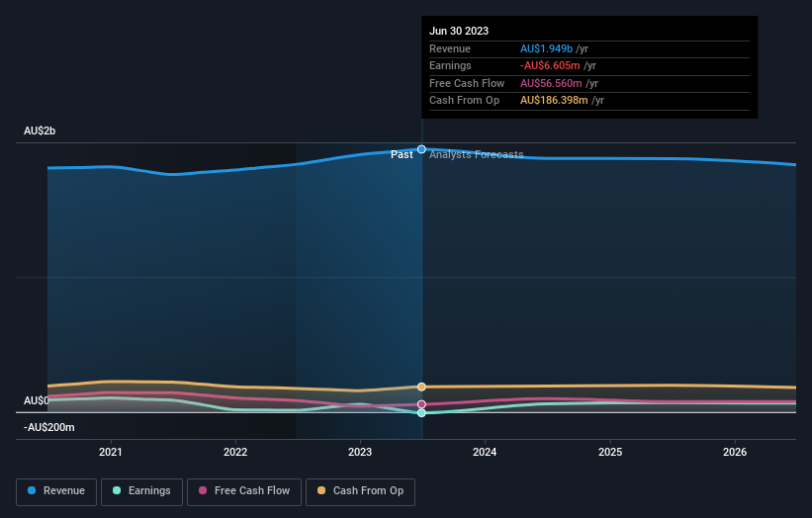Screen dimensions: 812x518
Task: Click the 2026 x-axis label
Action: [735, 453]
